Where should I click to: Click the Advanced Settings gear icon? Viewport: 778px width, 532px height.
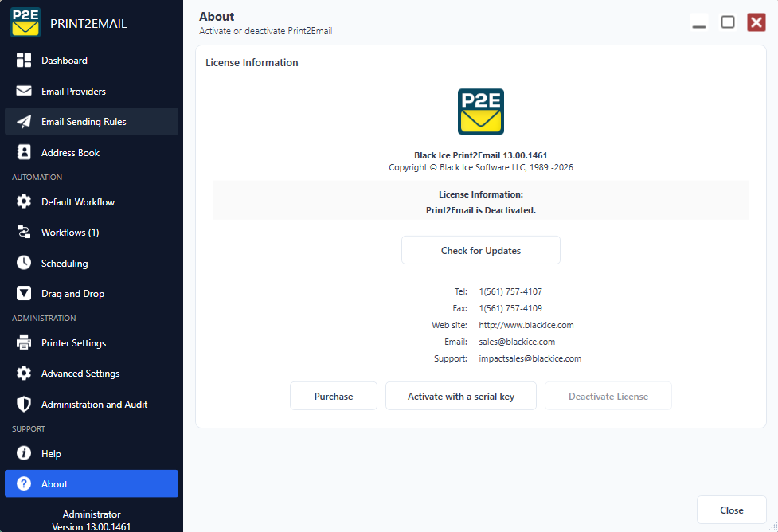point(24,374)
